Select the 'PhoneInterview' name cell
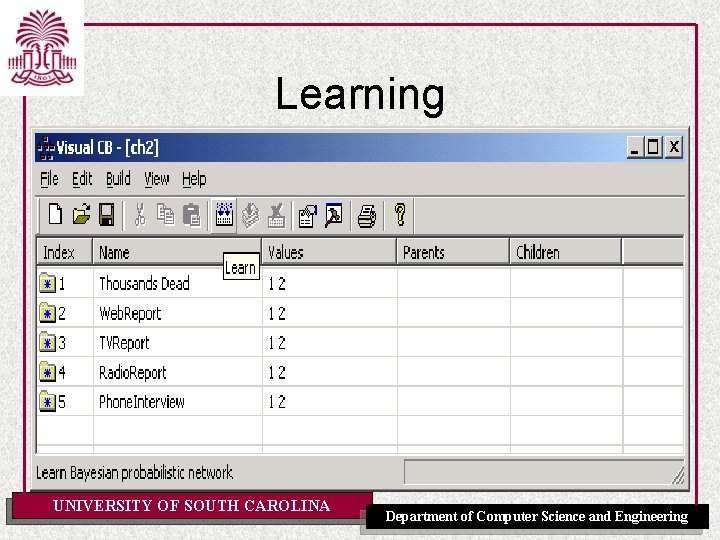This screenshot has height=540, width=720. [x=178, y=401]
